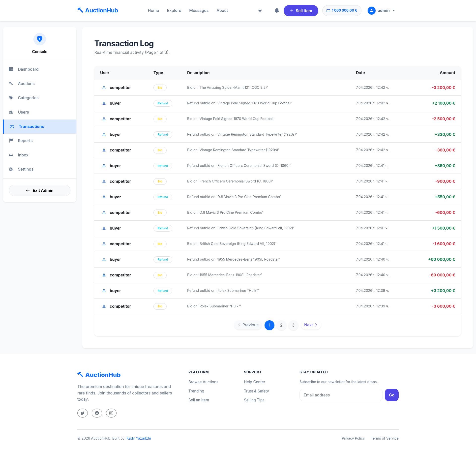476x449 pixels.
Task: Click the Categories tag icon in sidebar
Action: 11,98
